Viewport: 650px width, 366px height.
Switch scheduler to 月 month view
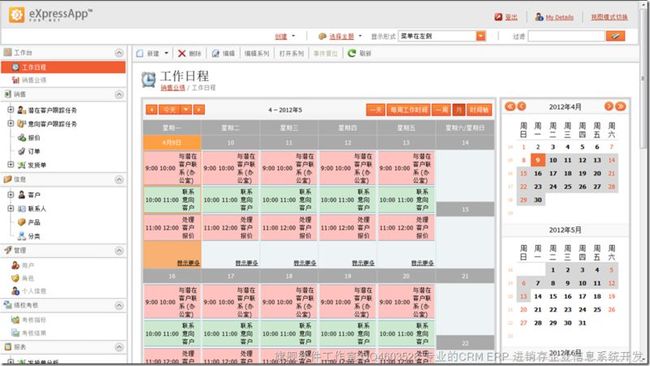459,109
